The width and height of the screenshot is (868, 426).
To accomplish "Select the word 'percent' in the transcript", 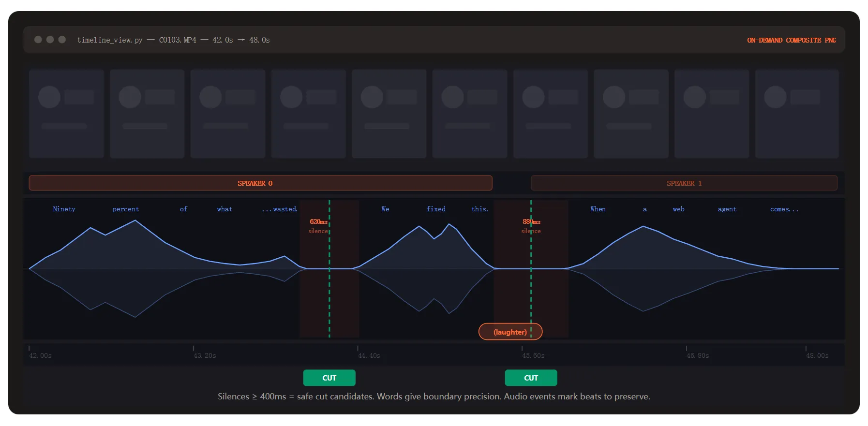I will click(125, 209).
